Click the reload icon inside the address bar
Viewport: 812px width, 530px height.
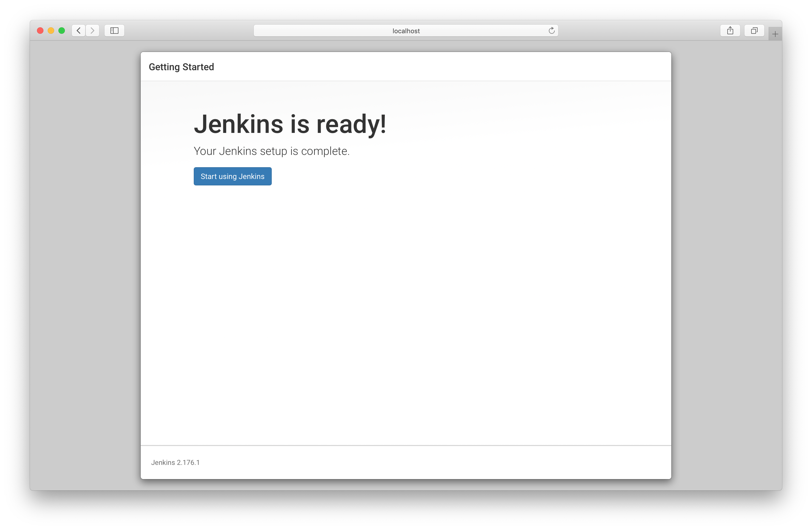coord(551,30)
